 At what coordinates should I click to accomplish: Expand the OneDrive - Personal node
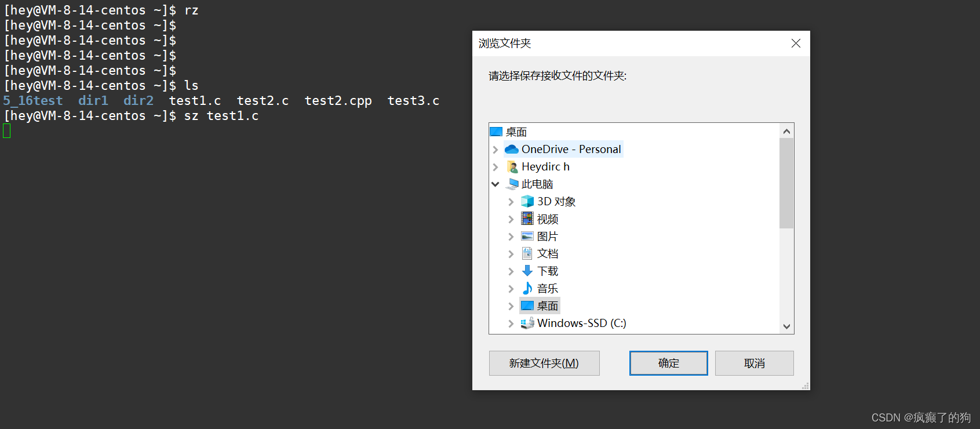coord(496,150)
